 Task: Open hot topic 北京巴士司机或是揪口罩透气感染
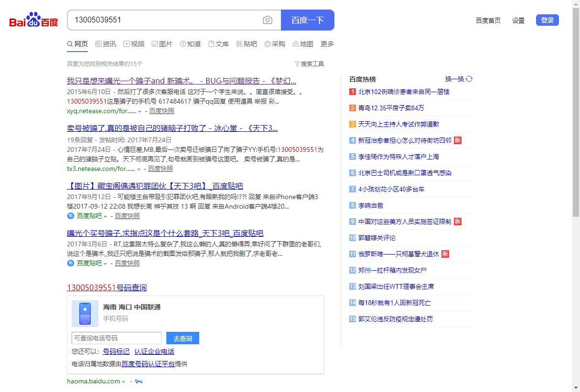405,173
